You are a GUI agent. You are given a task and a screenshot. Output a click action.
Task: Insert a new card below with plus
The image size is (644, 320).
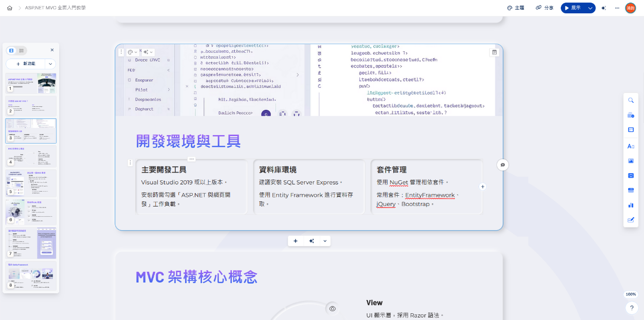[296, 241]
